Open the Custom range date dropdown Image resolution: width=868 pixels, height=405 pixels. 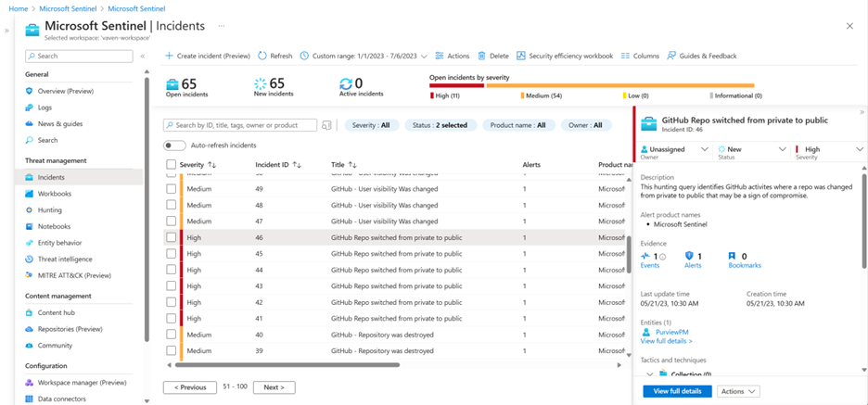[x=364, y=56]
